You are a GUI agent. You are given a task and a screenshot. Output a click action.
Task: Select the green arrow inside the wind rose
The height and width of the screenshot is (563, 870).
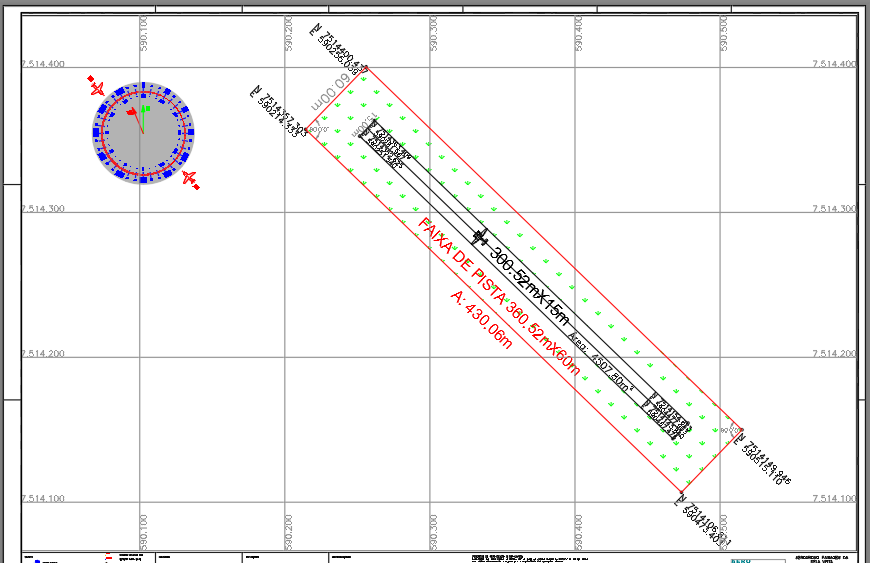coord(144,118)
